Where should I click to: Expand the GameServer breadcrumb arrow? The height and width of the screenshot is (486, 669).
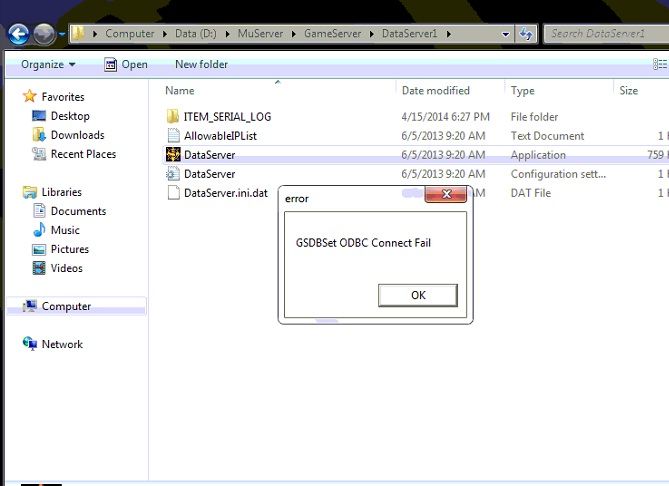point(374,34)
